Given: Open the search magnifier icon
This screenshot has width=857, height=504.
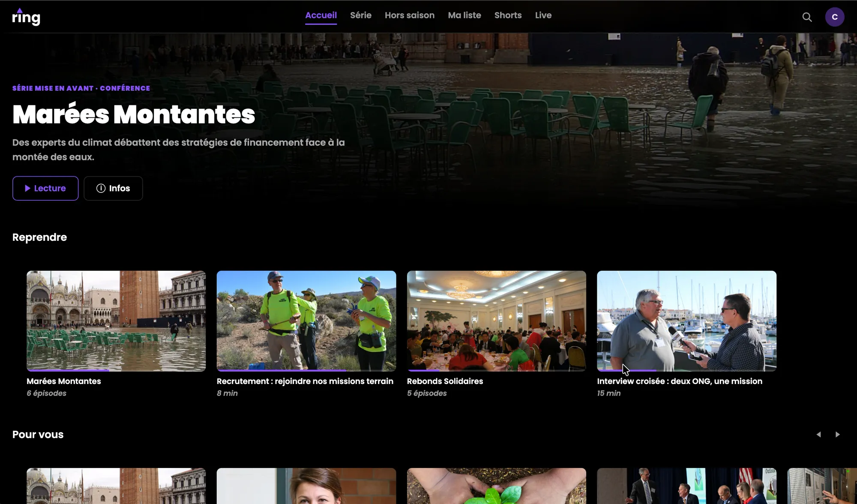Looking at the screenshot, I should tap(807, 17).
